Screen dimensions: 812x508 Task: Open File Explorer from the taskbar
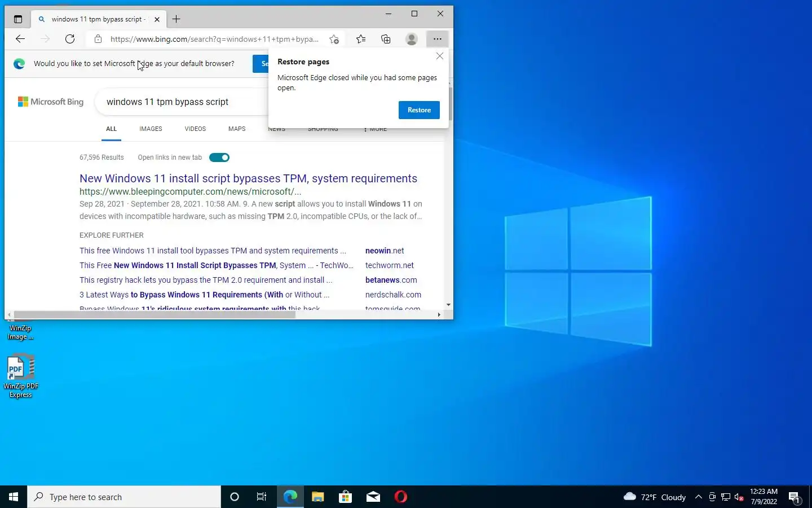tap(317, 497)
